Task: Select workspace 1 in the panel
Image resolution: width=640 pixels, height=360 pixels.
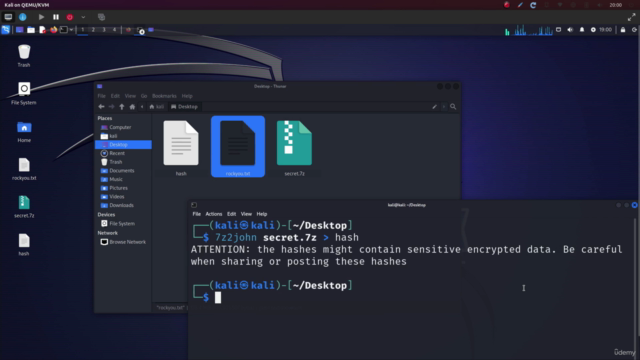Action: coord(82,30)
